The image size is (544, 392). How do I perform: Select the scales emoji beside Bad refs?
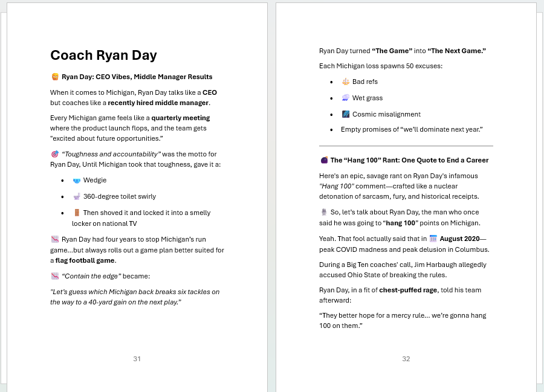(x=346, y=82)
